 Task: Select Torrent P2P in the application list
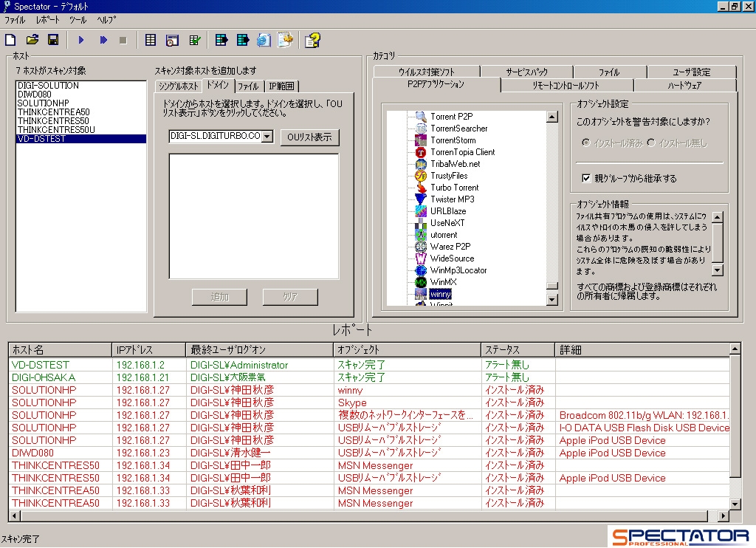click(x=451, y=117)
